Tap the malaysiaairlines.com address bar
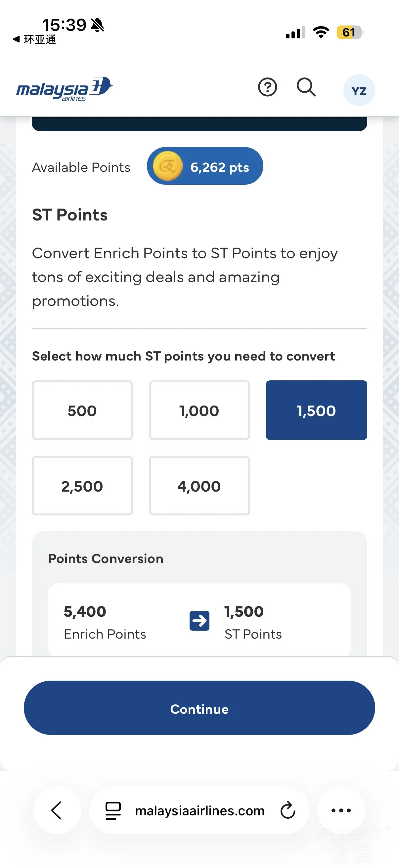The image size is (399, 868). click(x=199, y=810)
